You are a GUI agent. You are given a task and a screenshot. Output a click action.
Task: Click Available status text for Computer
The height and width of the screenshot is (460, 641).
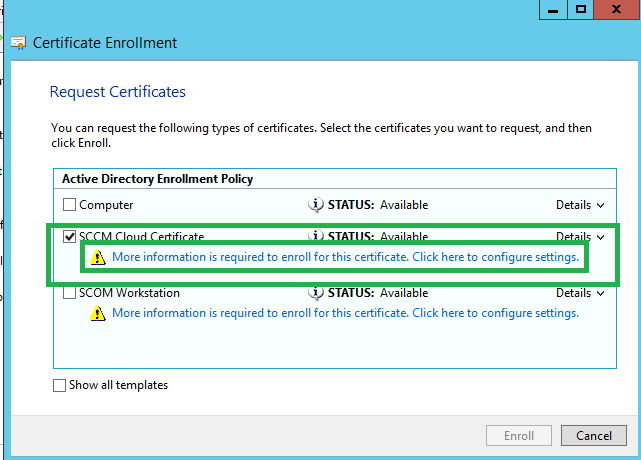point(404,205)
